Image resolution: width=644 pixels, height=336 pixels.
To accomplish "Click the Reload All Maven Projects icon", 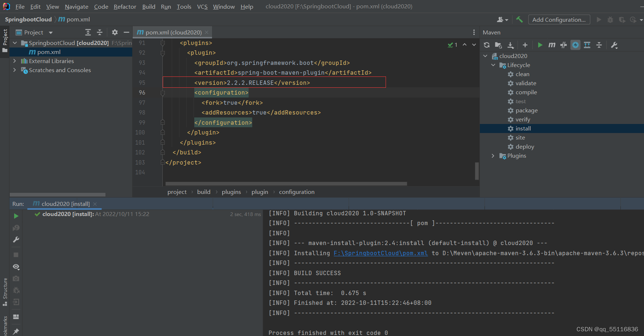I will pos(487,45).
